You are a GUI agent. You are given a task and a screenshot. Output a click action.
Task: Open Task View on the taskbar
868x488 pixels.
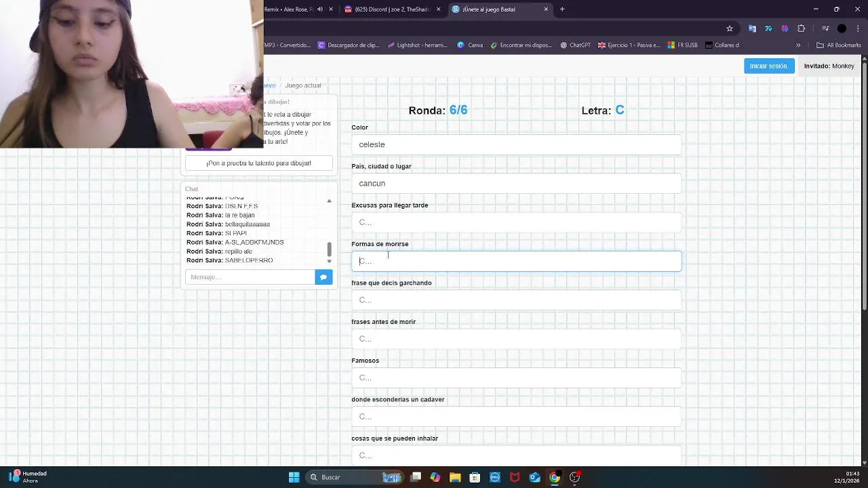coord(416,477)
